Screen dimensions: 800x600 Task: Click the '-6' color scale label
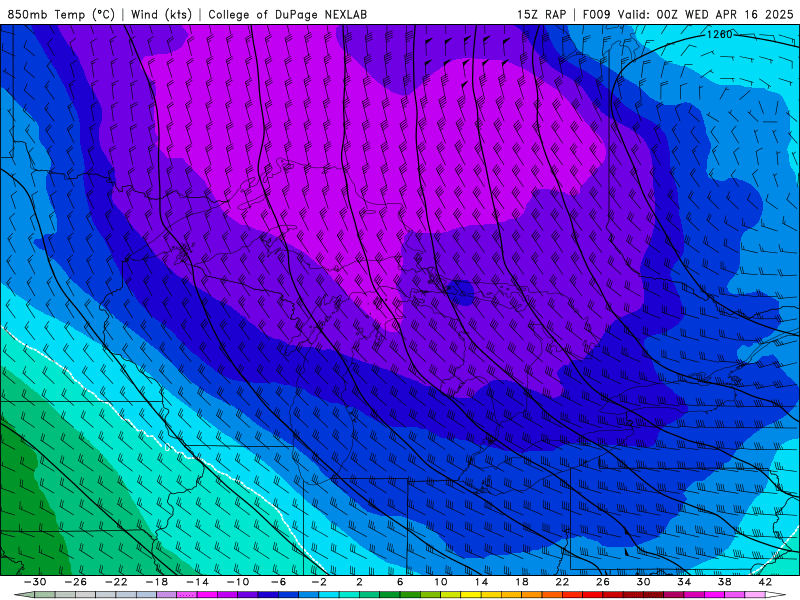point(279,582)
